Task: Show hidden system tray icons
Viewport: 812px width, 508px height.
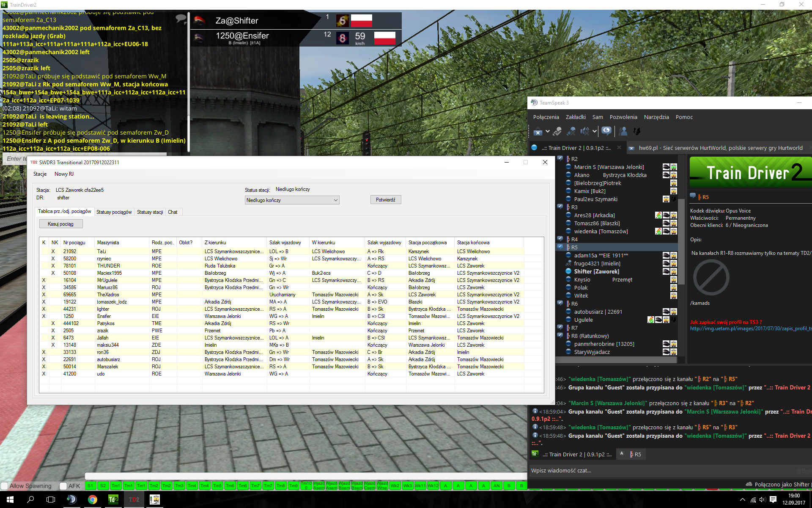Action: point(743,500)
